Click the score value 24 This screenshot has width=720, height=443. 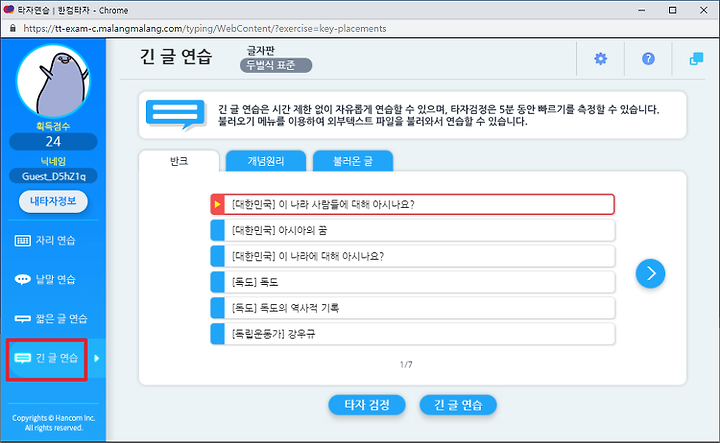tap(53, 141)
